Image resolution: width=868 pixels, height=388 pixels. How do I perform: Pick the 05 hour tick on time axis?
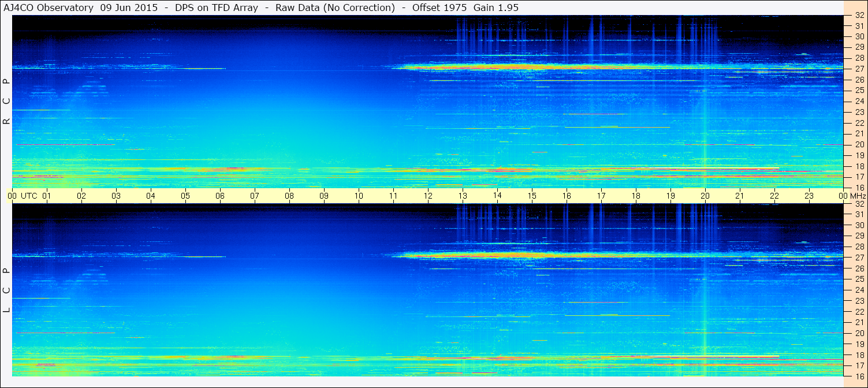click(x=185, y=196)
